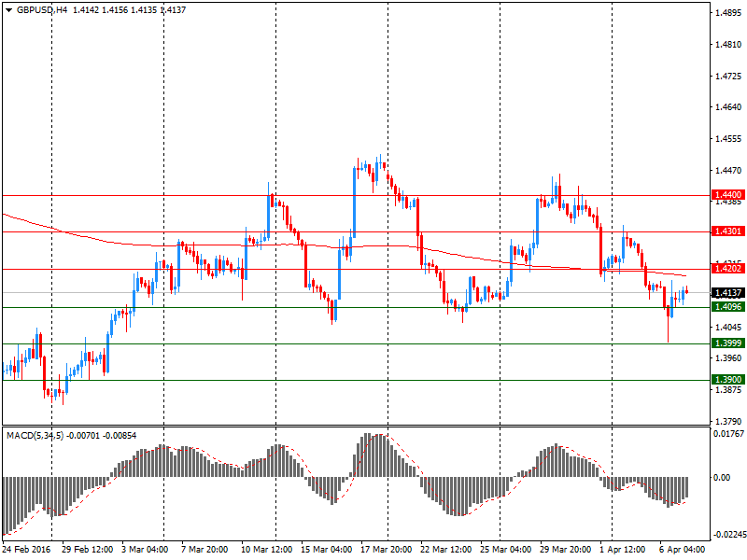
Task: Click the 1.4045 price axis value
Action: tap(728, 328)
